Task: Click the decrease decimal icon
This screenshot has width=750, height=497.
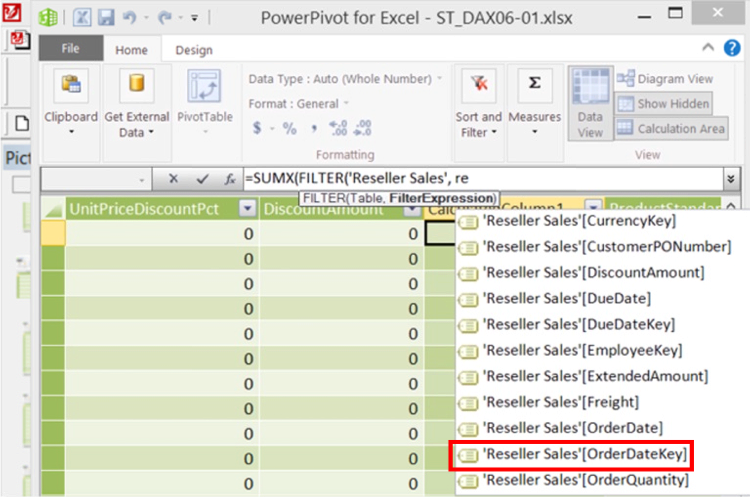Action: [363, 128]
